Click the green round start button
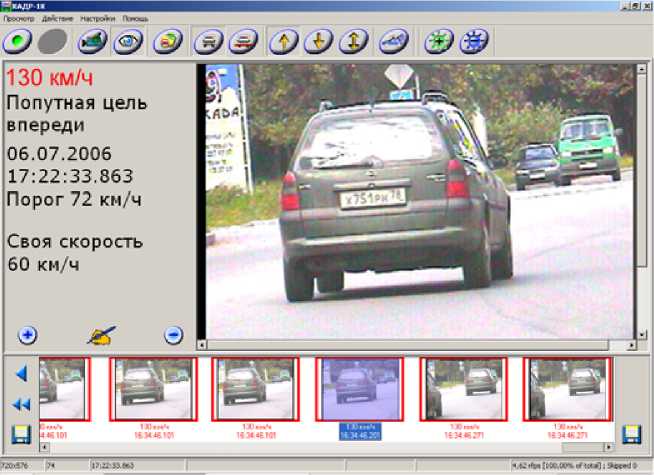The height and width of the screenshot is (475, 654). click(19, 42)
